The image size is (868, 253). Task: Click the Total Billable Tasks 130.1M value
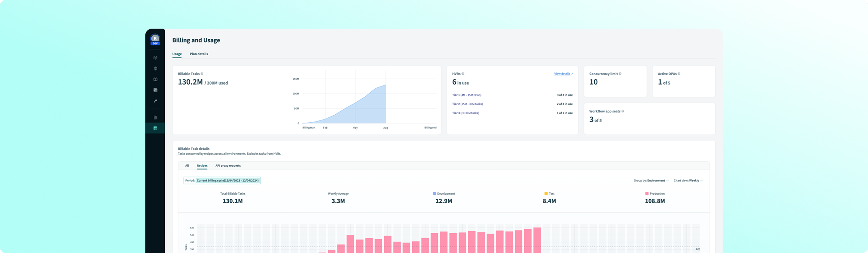233,201
